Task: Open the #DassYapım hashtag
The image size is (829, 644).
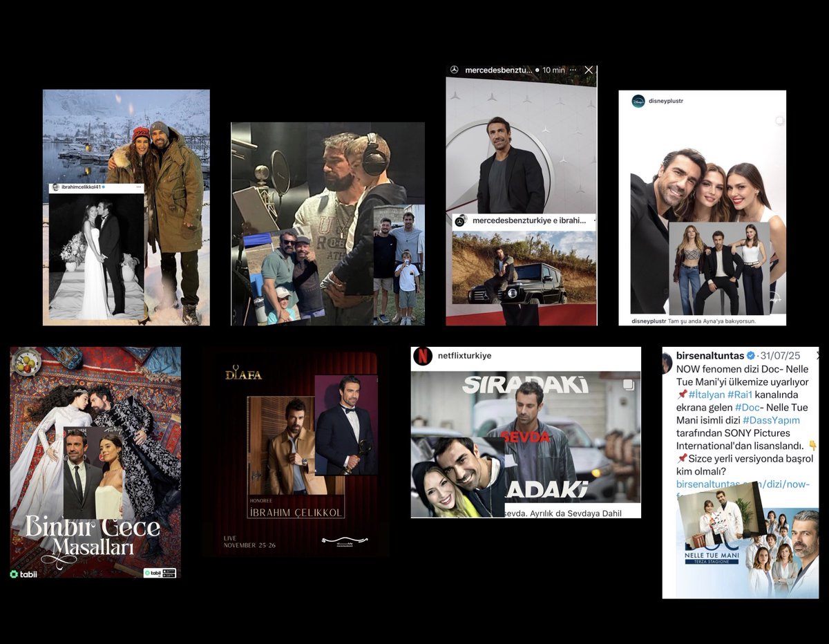Action: (x=772, y=419)
